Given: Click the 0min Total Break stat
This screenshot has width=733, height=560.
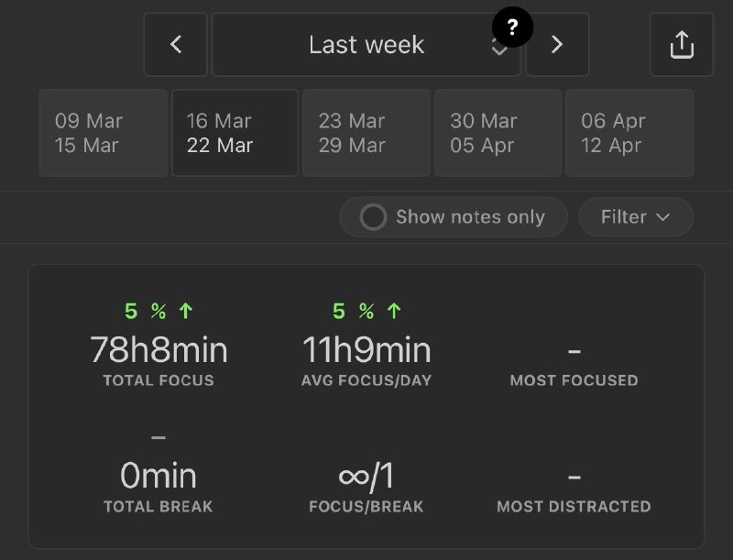Looking at the screenshot, I should (159, 477).
